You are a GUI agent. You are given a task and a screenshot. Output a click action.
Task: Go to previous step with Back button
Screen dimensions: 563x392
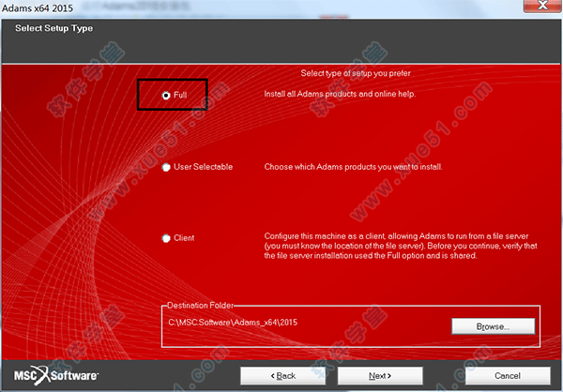(x=283, y=376)
